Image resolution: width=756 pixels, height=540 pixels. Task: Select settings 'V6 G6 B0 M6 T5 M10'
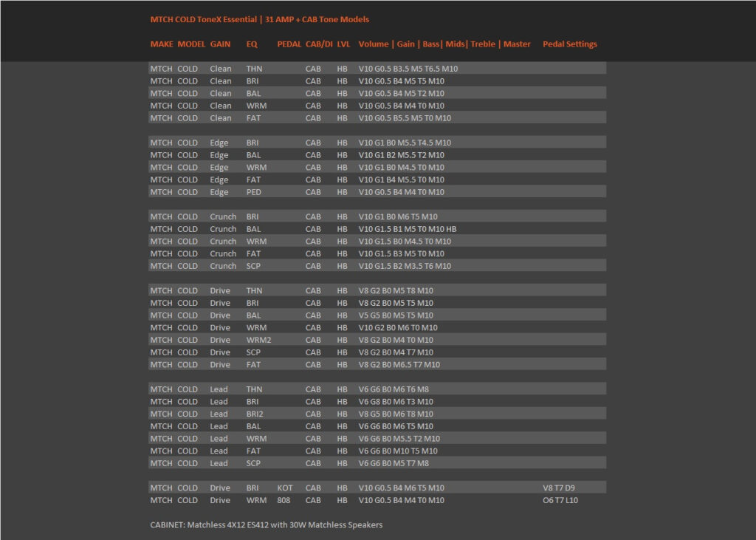pos(396,426)
